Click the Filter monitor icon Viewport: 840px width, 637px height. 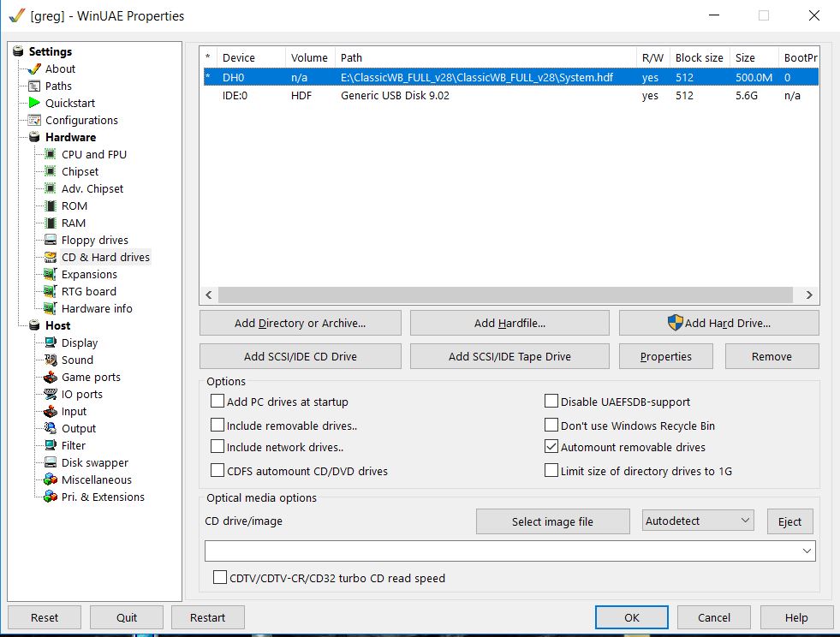[x=51, y=445]
